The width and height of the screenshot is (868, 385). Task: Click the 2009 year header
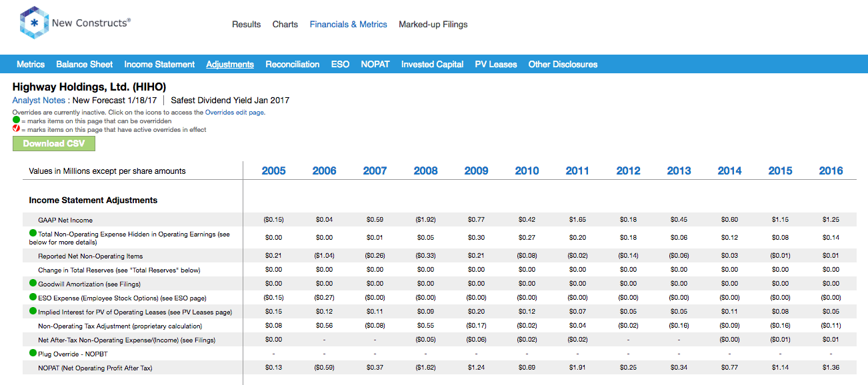click(x=477, y=171)
